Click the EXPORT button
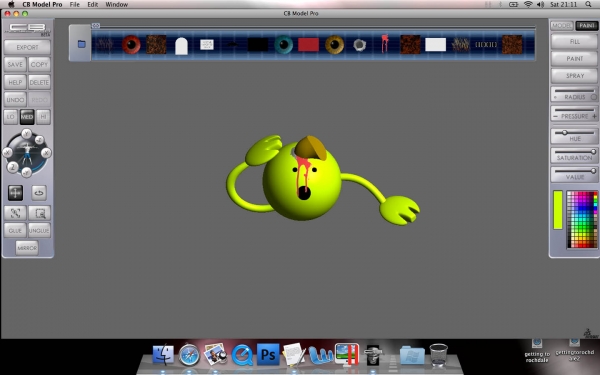The width and height of the screenshot is (600, 375). [x=27, y=47]
